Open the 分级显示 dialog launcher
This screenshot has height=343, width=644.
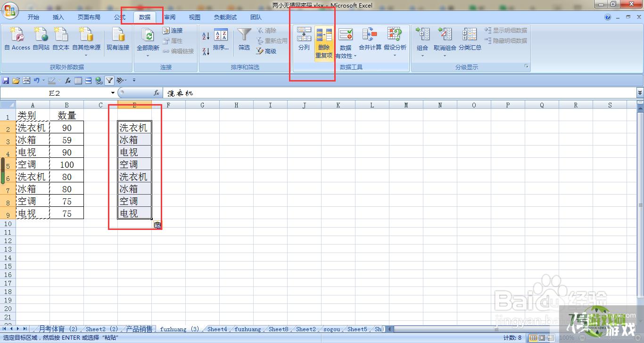527,67
